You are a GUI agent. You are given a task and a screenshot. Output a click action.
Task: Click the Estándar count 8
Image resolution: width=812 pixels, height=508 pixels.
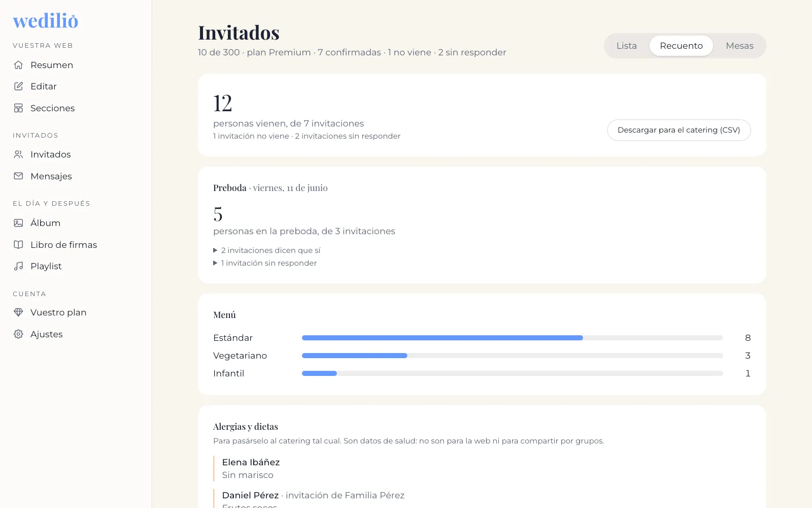tap(748, 338)
